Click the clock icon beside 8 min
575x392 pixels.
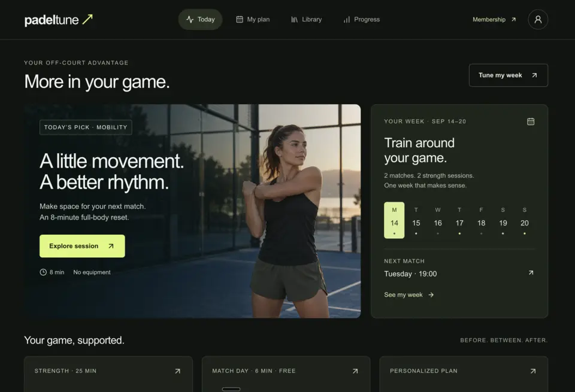[x=43, y=272]
